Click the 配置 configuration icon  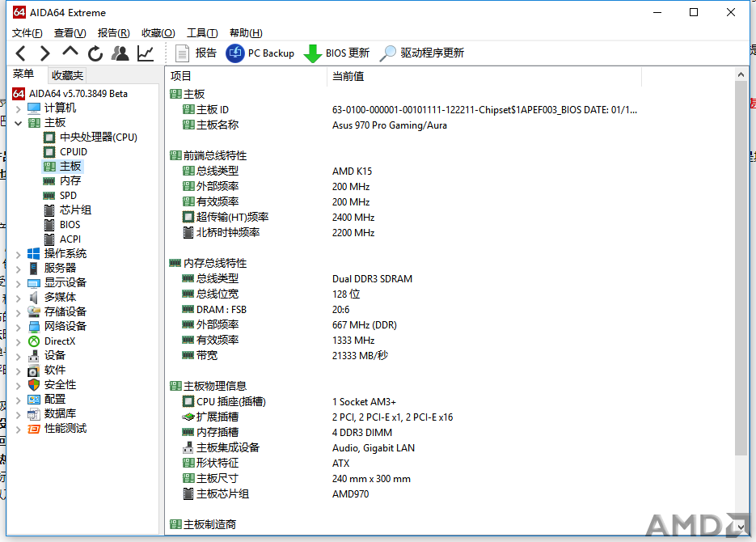tap(34, 400)
